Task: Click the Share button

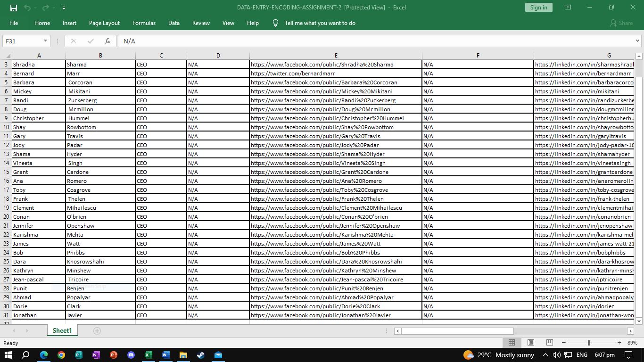Action: [x=621, y=23]
